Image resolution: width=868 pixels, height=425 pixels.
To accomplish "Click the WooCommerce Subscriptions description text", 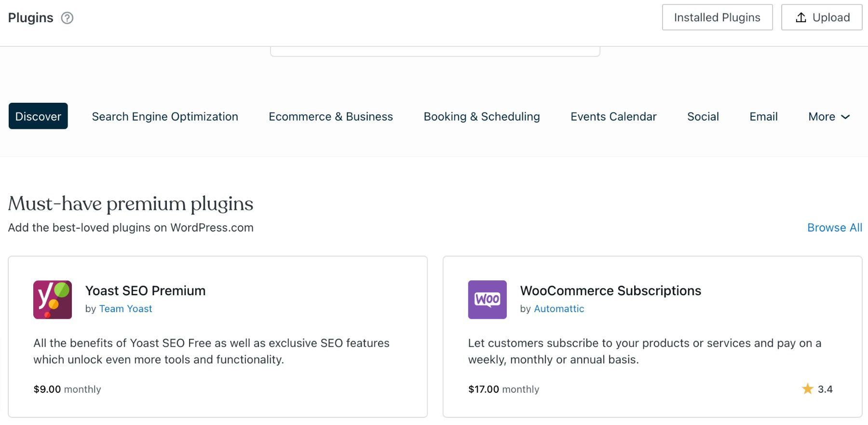I will pos(644,351).
